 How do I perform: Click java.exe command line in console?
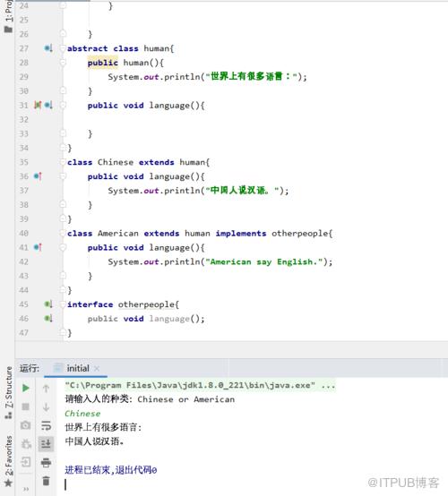(x=200, y=385)
